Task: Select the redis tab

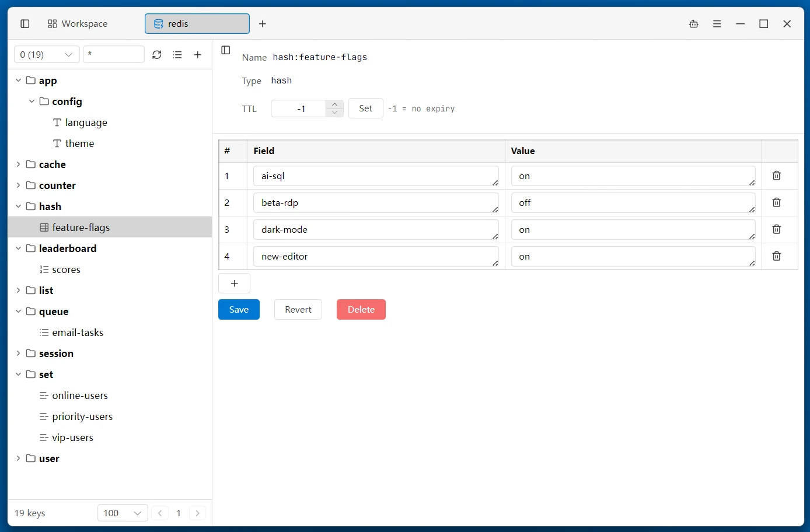Action: [x=197, y=24]
